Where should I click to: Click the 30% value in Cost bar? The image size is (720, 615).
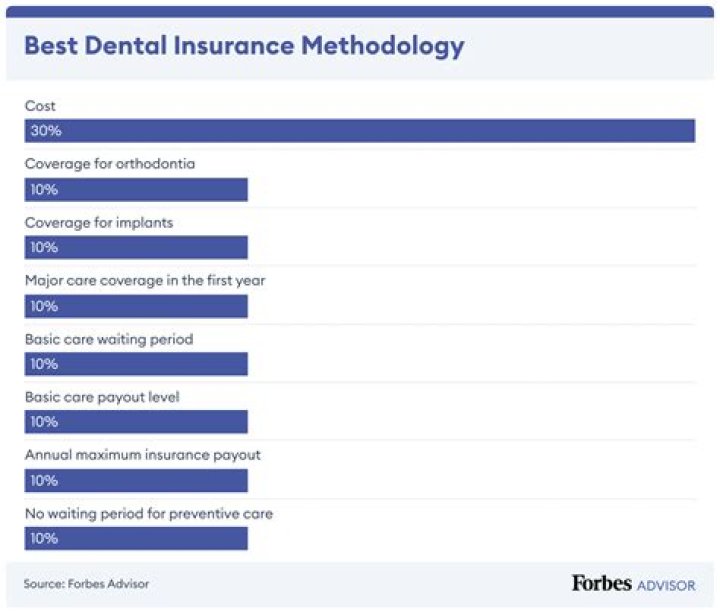44,131
